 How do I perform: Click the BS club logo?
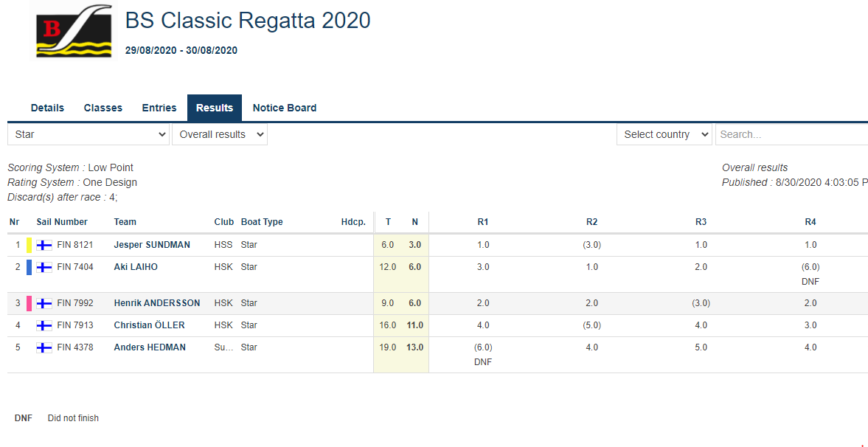point(74,30)
